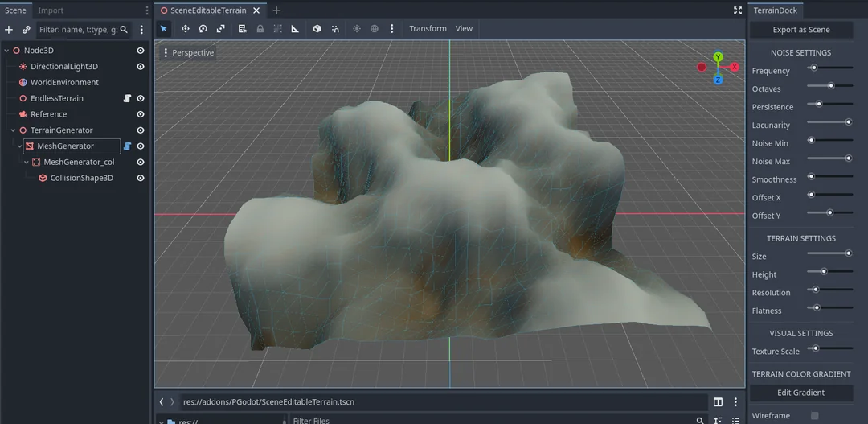Open the Transform menu
This screenshot has width=868, height=424.
[x=428, y=29]
